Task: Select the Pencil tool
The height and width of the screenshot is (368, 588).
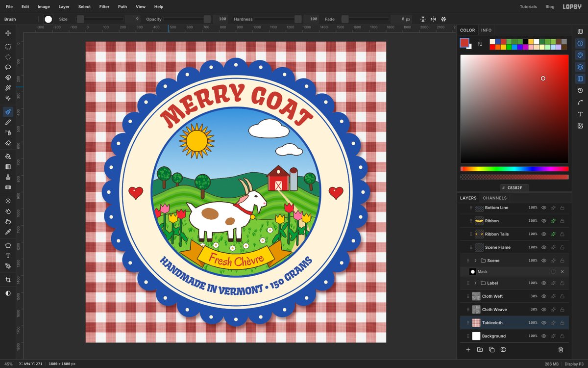Action: [x=8, y=122]
